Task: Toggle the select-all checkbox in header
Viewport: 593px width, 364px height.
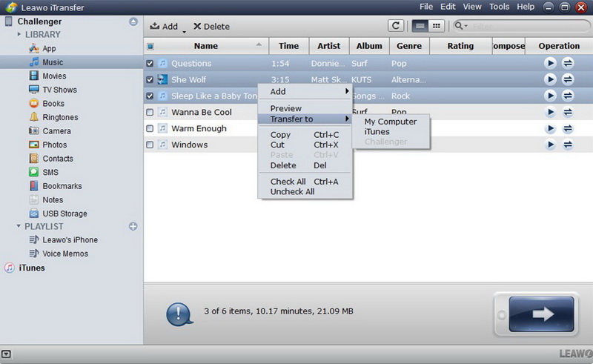Action: (150, 46)
